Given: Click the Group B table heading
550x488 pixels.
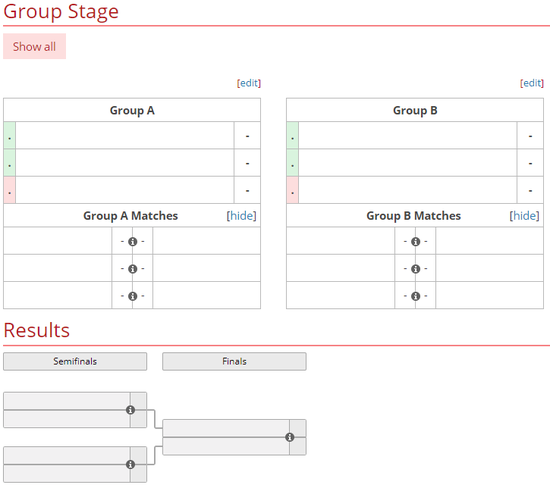Looking at the screenshot, I should (415, 110).
